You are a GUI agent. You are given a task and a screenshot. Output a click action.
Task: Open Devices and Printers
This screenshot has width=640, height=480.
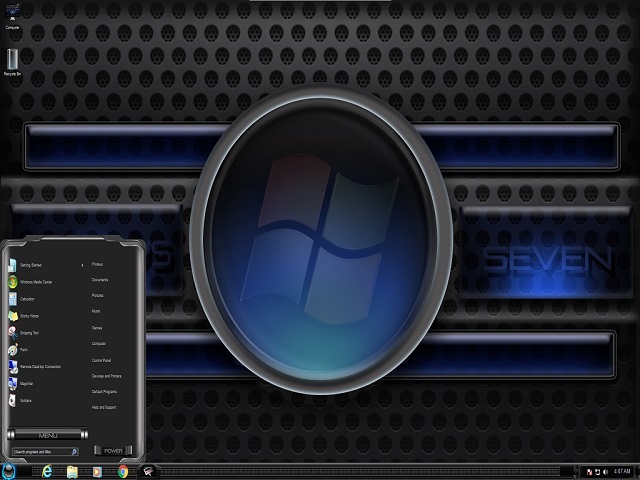tap(107, 376)
